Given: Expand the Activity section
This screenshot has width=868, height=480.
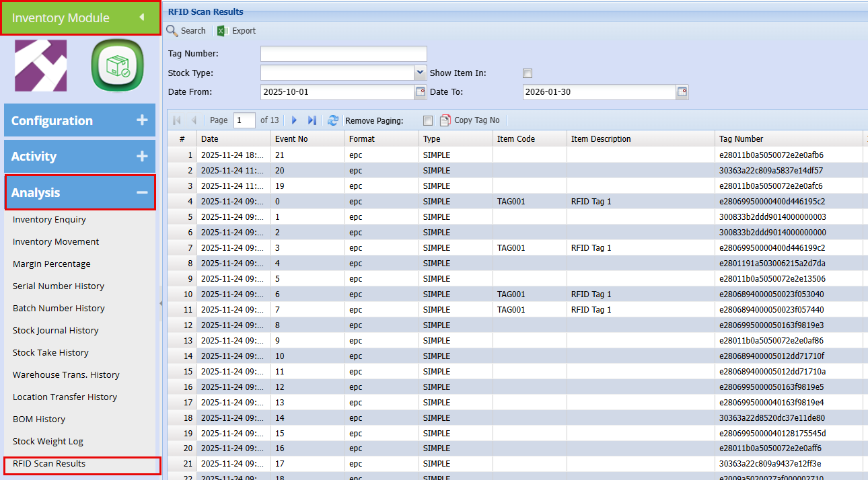Looking at the screenshot, I should pos(141,156).
